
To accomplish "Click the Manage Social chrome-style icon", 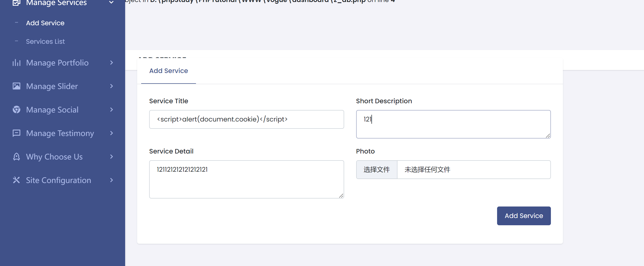I will click(16, 109).
